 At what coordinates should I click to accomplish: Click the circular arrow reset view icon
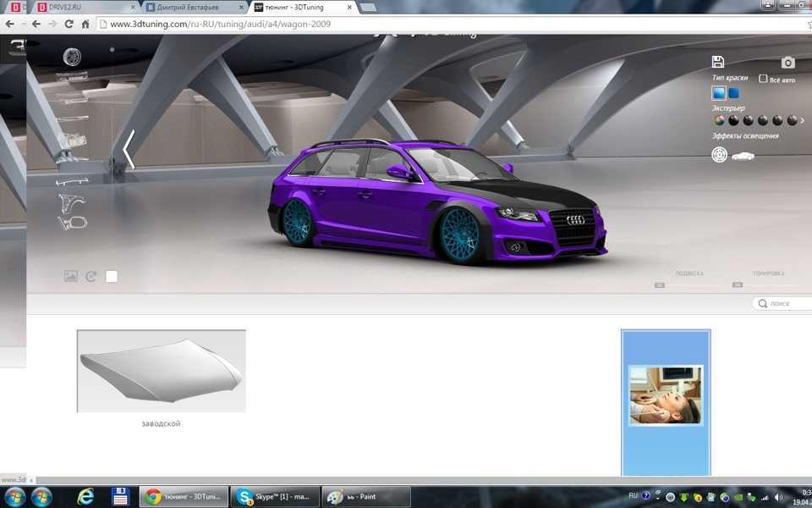[91, 276]
